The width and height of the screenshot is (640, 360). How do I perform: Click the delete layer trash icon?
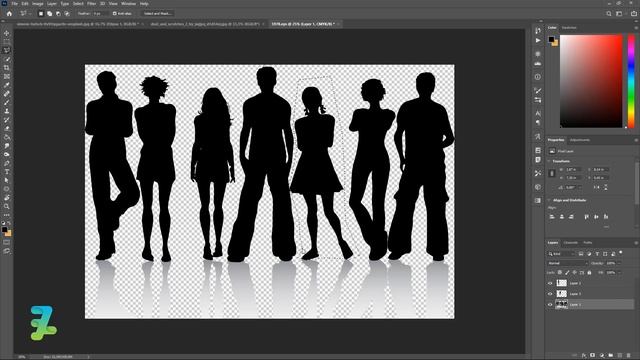tap(629, 356)
